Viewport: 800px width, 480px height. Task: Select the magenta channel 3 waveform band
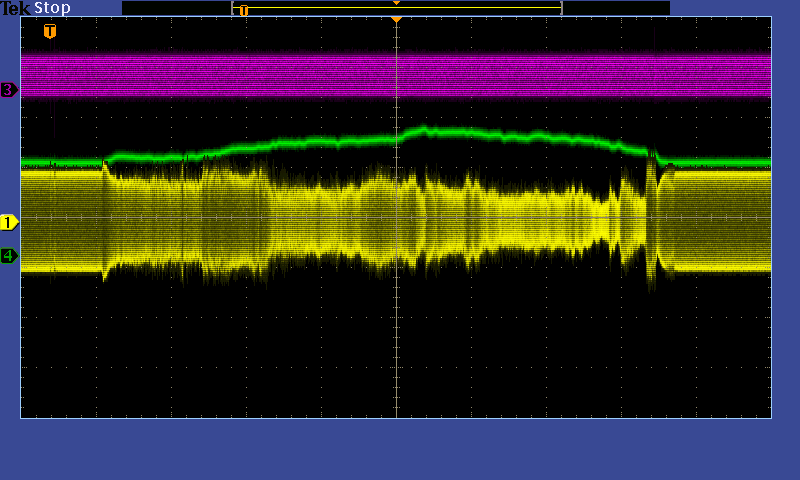tap(300, 75)
